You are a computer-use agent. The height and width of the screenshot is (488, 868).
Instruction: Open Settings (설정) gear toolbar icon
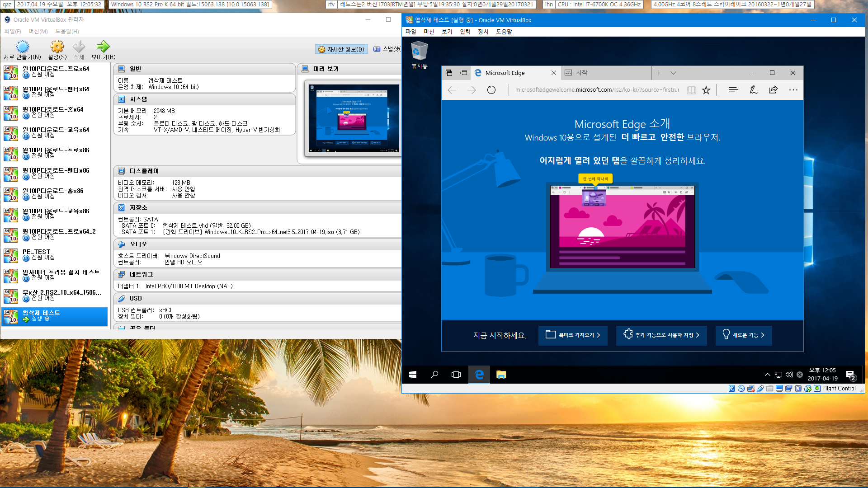pyautogui.click(x=57, y=47)
